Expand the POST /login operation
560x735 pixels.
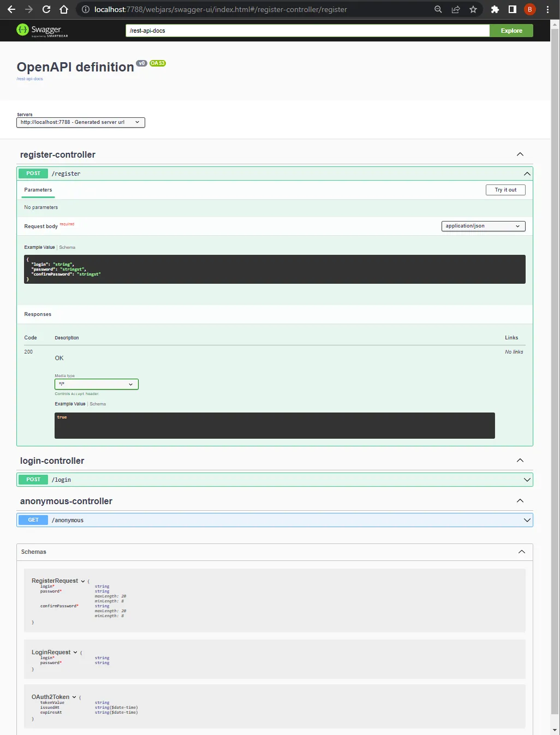(526, 479)
